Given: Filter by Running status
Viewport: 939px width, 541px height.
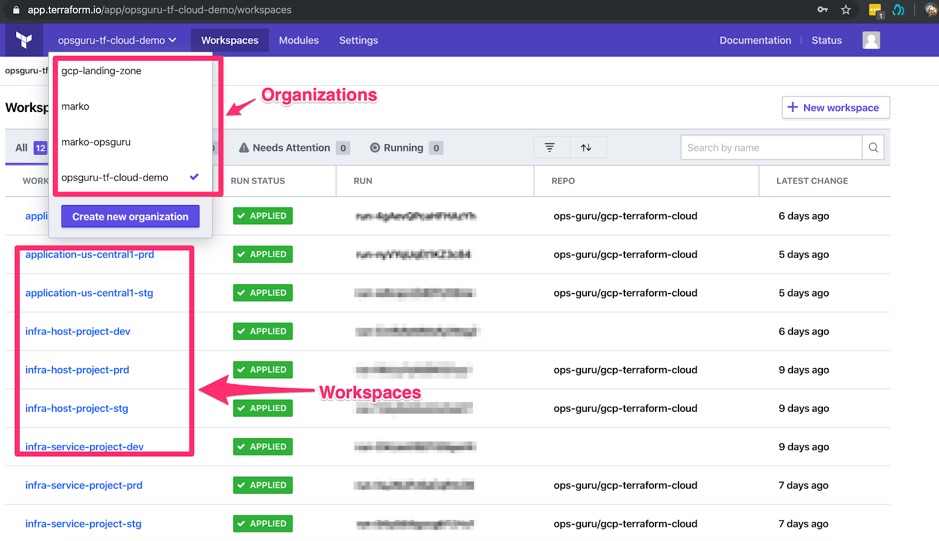Looking at the screenshot, I should (405, 148).
